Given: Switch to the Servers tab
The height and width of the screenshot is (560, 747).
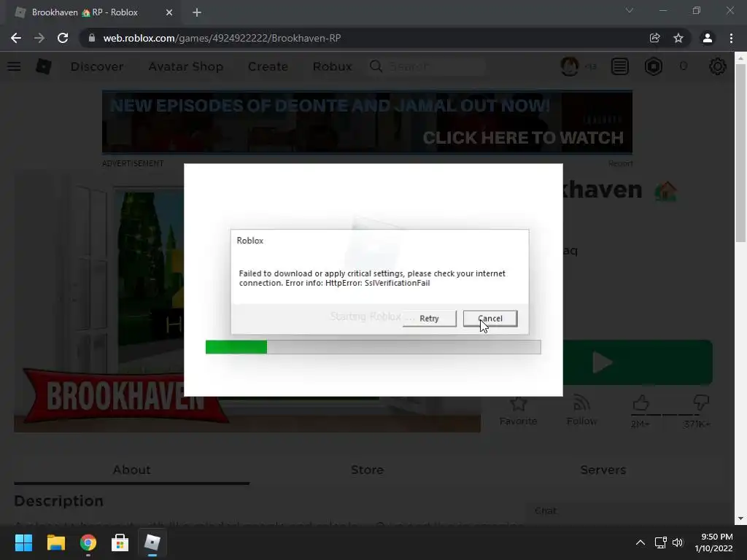Looking at the screenshot, I should click(603, 470).
